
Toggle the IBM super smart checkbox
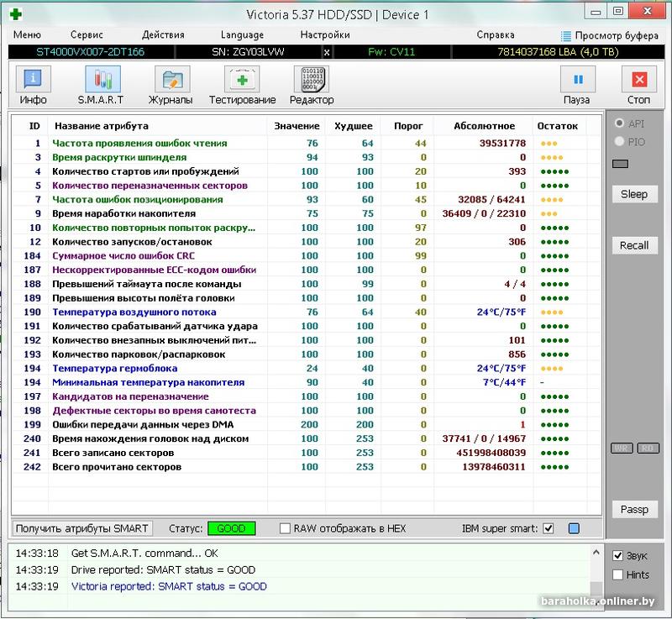[x=549, y=528]
